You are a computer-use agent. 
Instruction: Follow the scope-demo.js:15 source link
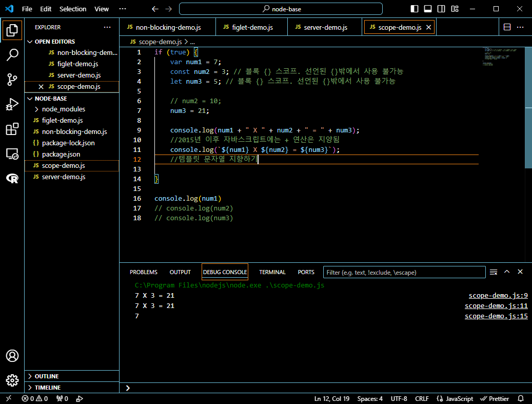[496, 316]
